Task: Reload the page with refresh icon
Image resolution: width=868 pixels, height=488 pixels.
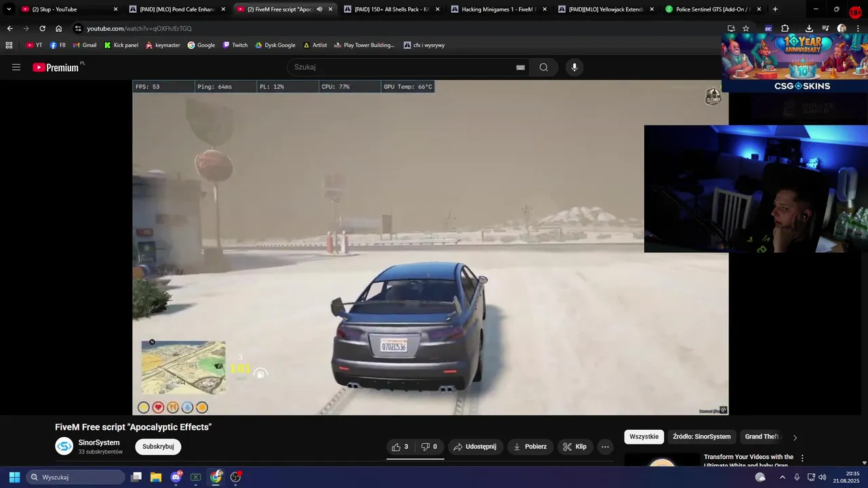Action: (42, 28)
